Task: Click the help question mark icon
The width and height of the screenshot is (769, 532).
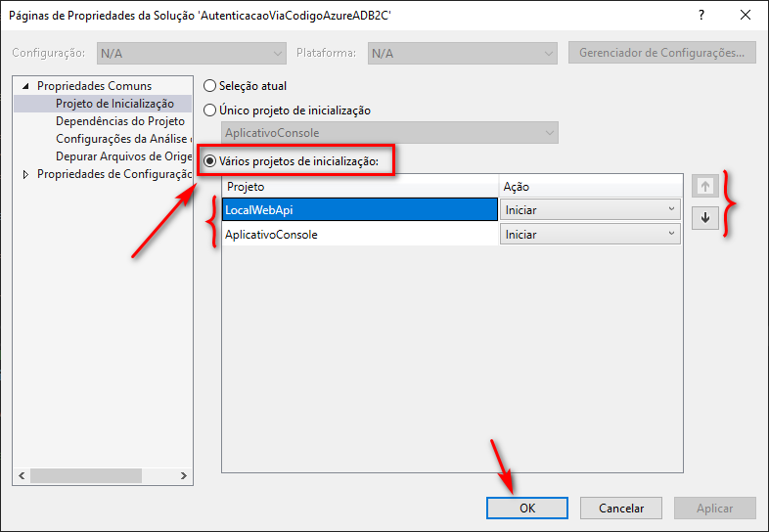Action: (701, 14)
